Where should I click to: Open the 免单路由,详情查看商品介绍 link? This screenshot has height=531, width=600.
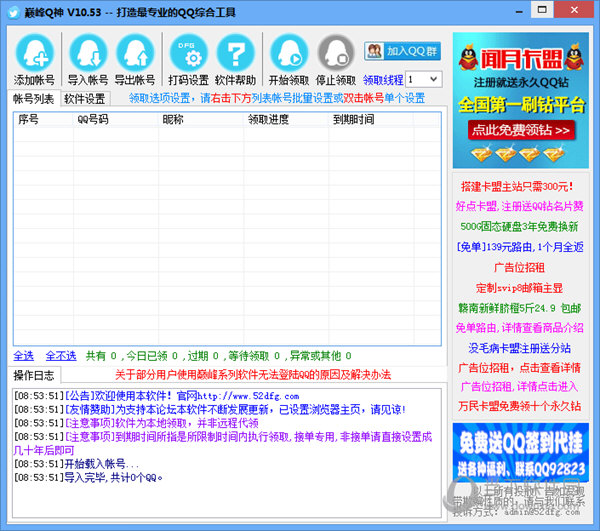pyautogui.click(x=520, y=328)
